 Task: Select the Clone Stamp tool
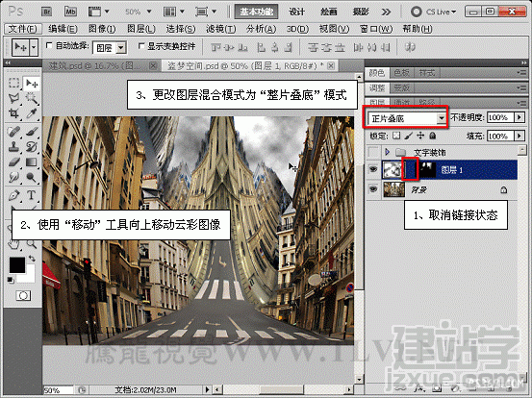[13, 146]
